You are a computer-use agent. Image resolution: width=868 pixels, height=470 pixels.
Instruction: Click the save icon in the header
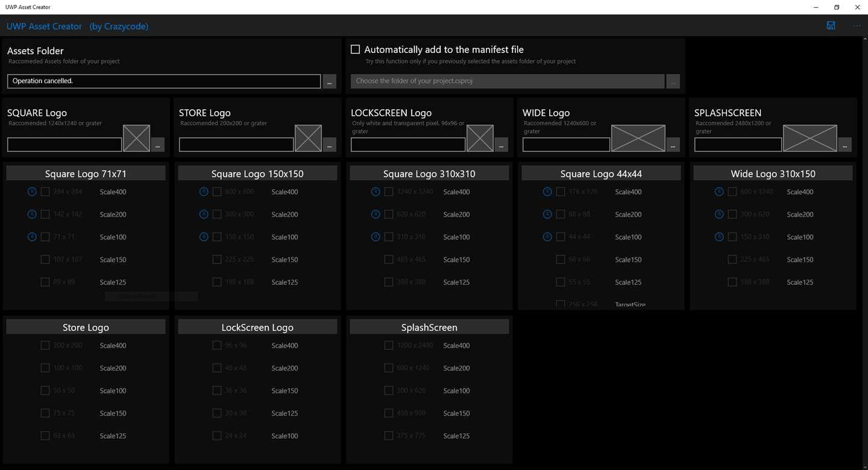pyautogui.click(x=831, y=26)
